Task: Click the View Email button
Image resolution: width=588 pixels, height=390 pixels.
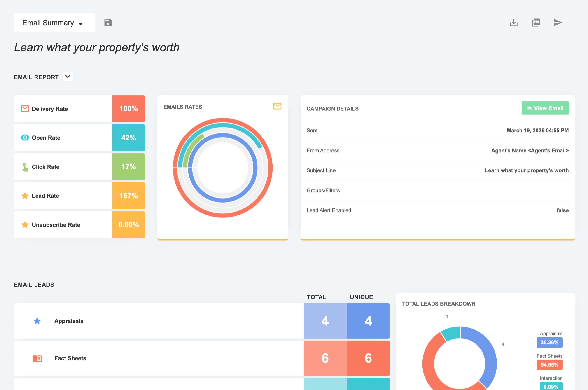Action: (x=545, y=108)
